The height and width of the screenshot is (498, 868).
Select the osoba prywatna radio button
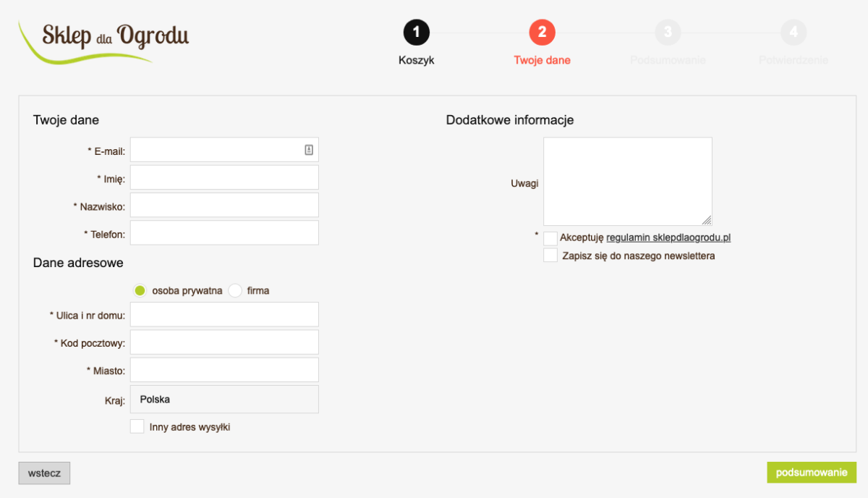[x=140, y=291]
